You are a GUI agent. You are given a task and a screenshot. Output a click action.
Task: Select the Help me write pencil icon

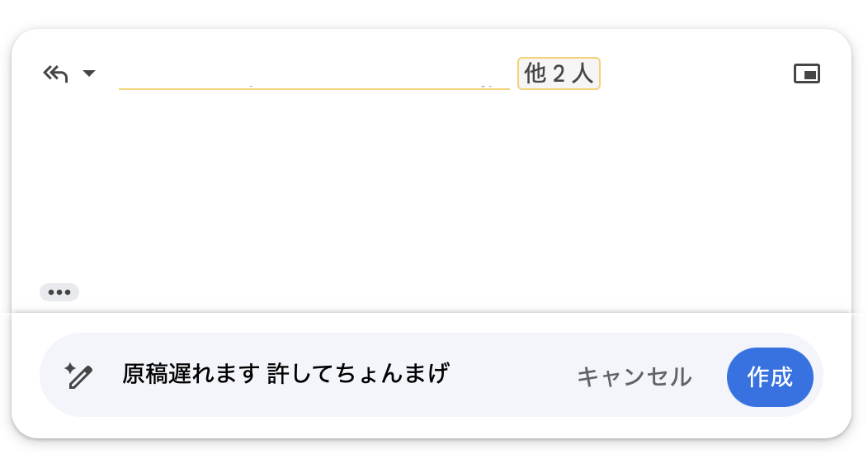[x=79, y=376]
